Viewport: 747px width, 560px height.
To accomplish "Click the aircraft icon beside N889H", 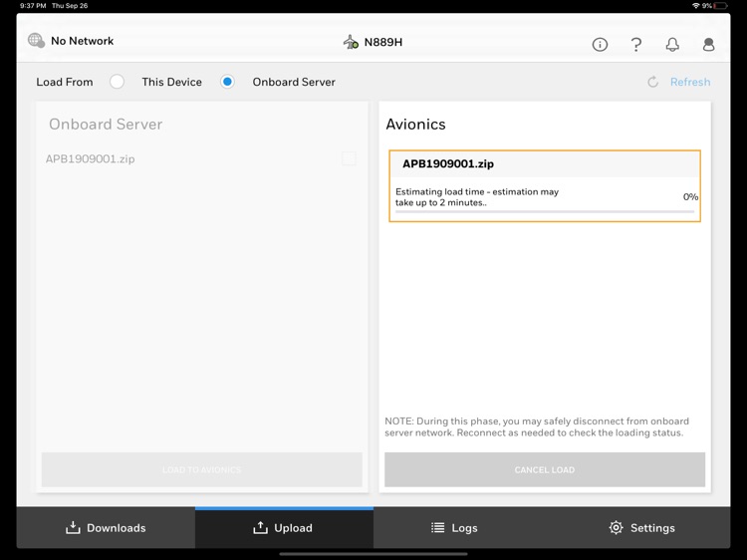I will [x=352, y=42].
